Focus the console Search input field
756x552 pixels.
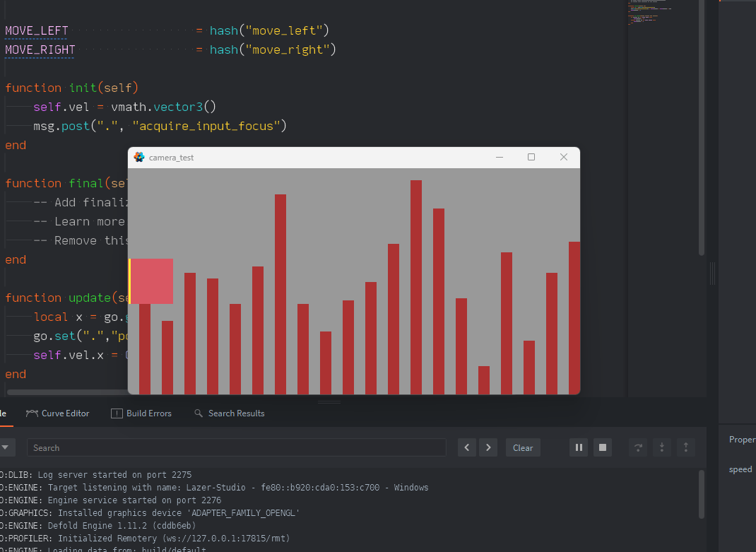point(236,447)
